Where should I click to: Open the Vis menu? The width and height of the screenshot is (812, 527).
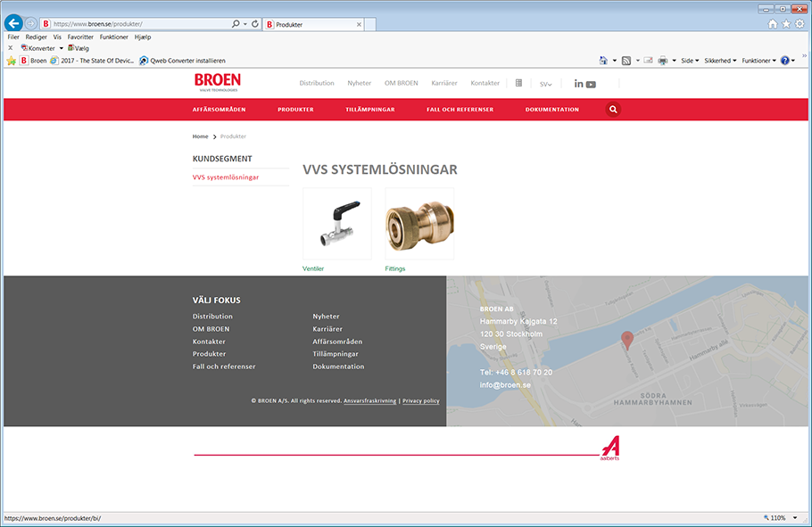click(x=57, y=37)
